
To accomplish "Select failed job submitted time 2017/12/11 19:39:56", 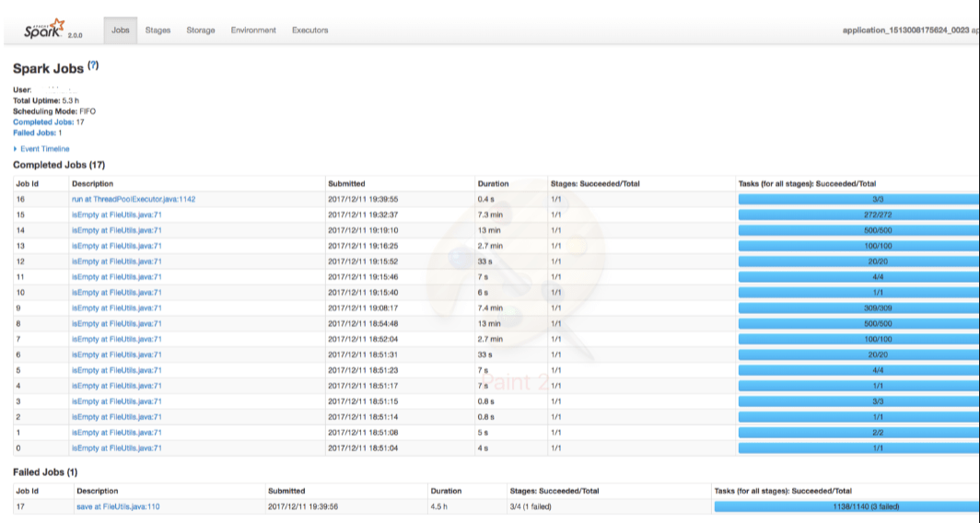I will tap(303, 506).
